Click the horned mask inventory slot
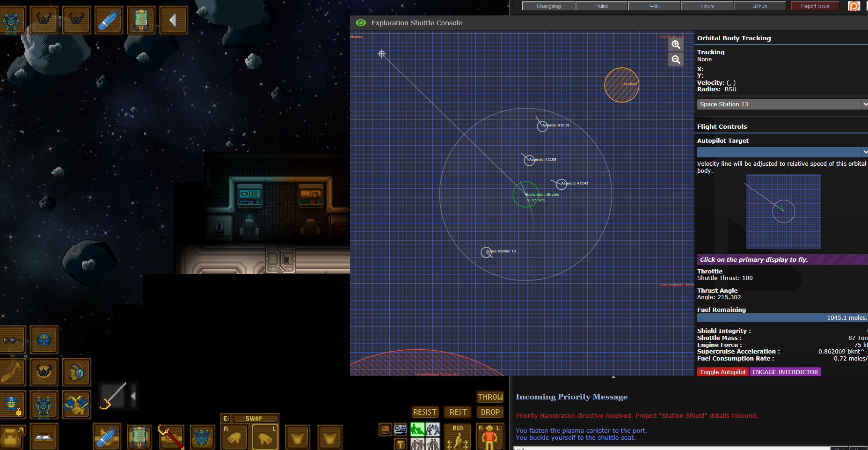868x450 pixels. point(44,372)
